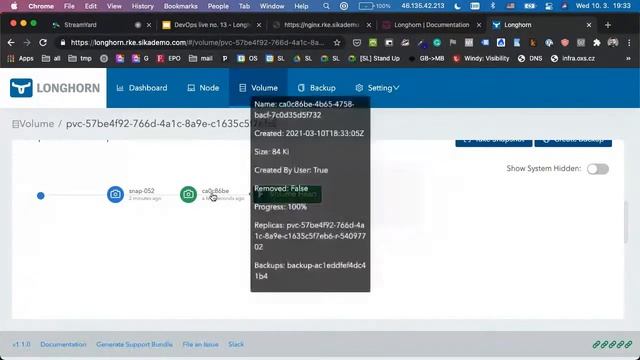The image size is (640, 360).
Task: Close the StreamYard tab
Action: (149, 25)
